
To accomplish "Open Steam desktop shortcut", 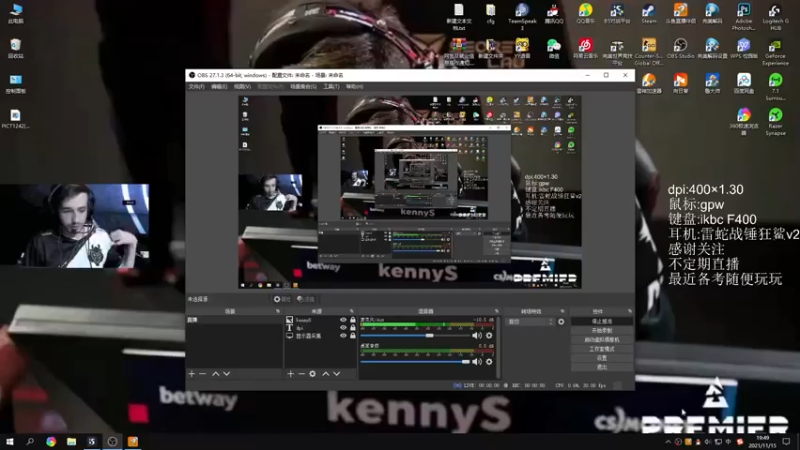I will 649,14.
